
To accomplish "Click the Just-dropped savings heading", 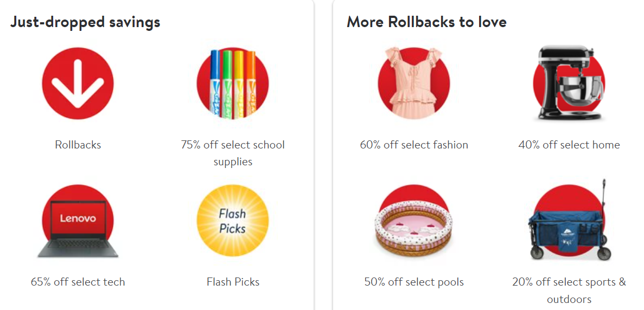I will coord(85,22).
